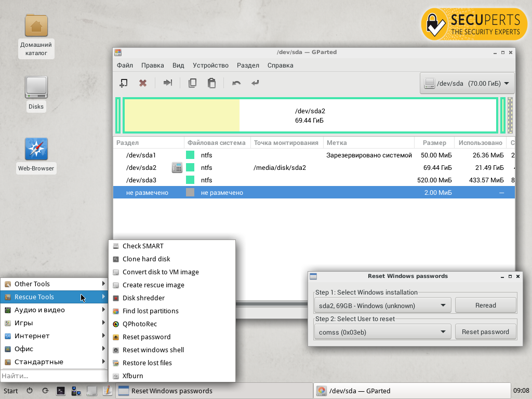Click the Файловая система column header
The image size is (532, 399).
(x=217, y=143)
